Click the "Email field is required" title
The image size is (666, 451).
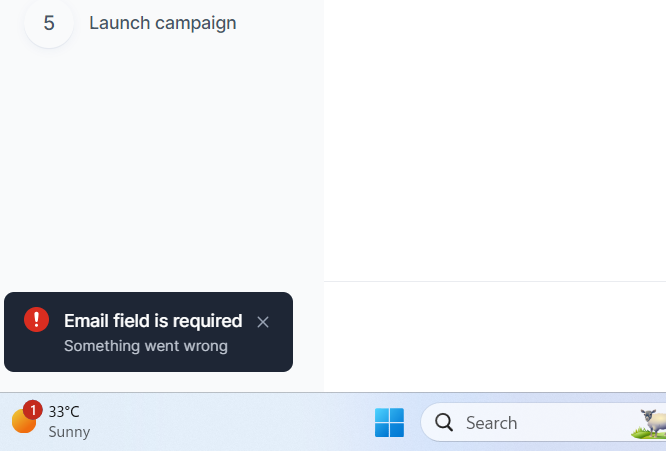click(153, 321)
